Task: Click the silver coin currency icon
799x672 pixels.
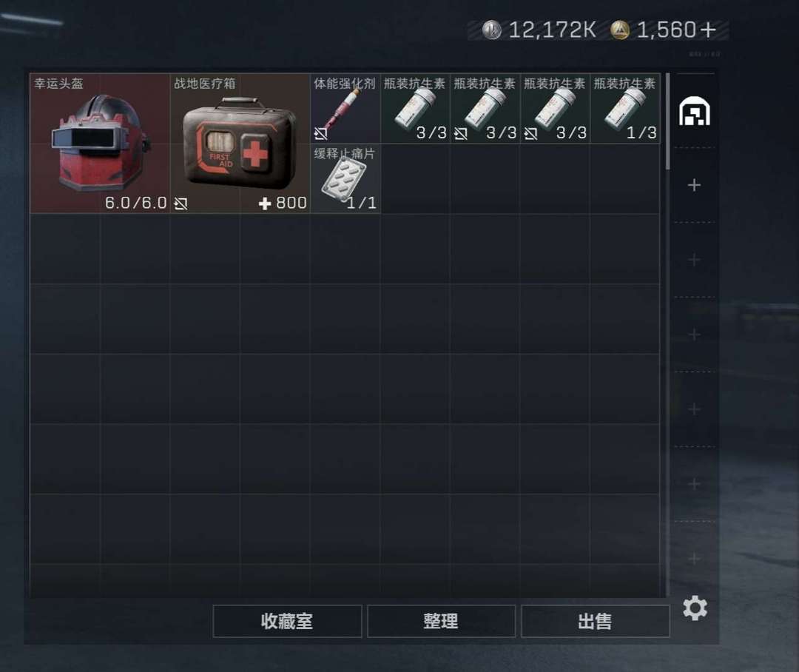Action: 492,30
